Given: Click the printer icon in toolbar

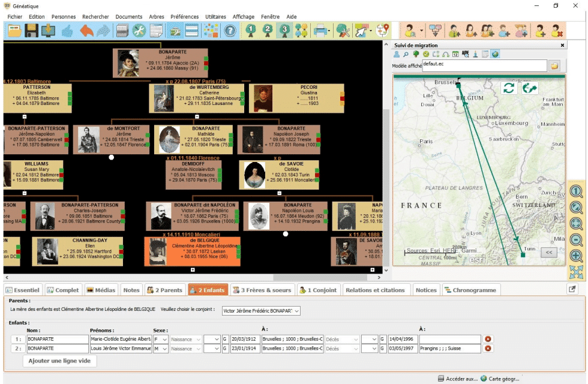Looking at the screenshot, I should coord(321,30).
